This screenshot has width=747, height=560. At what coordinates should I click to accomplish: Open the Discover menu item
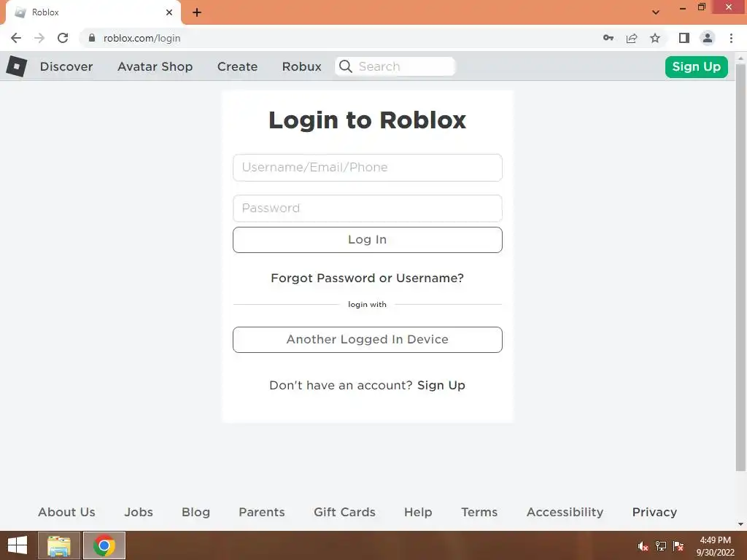pos(66,66)
